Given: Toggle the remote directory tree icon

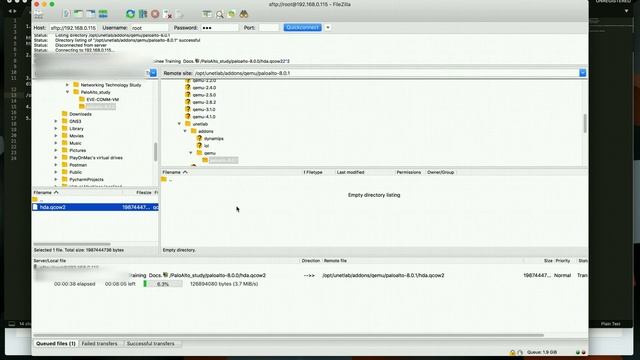Looking at the screenshot, I should pos(91,14).
